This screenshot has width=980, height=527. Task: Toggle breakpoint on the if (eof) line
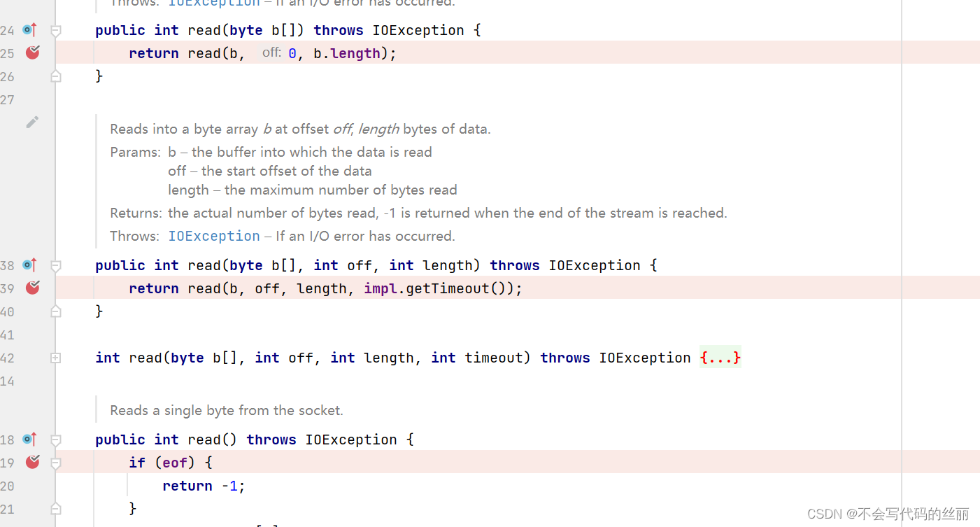[32, 462]
